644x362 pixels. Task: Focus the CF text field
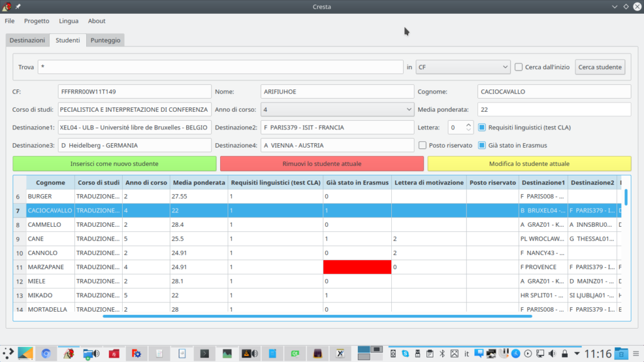pyautogui.click(x=135, y=92)
